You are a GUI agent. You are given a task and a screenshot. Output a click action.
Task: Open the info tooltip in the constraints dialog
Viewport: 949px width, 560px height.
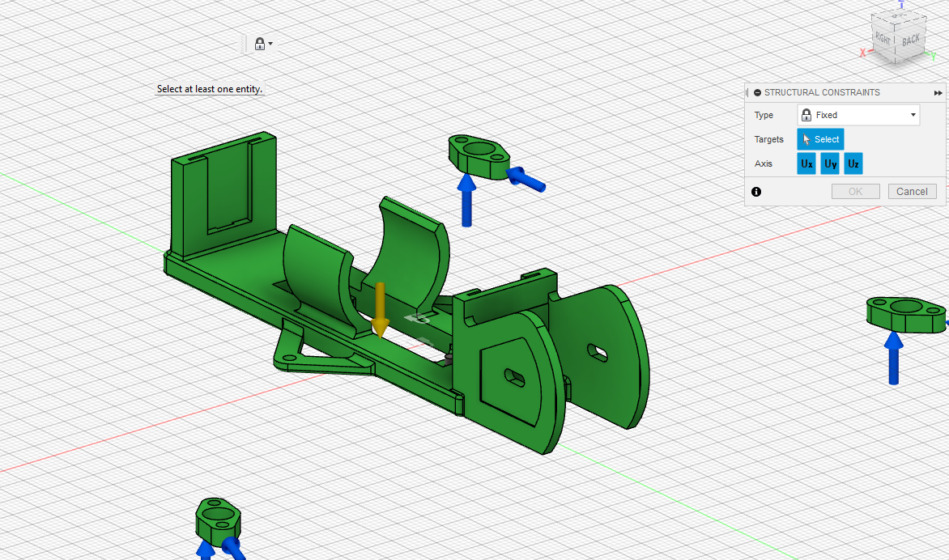(x=756, y=191)
